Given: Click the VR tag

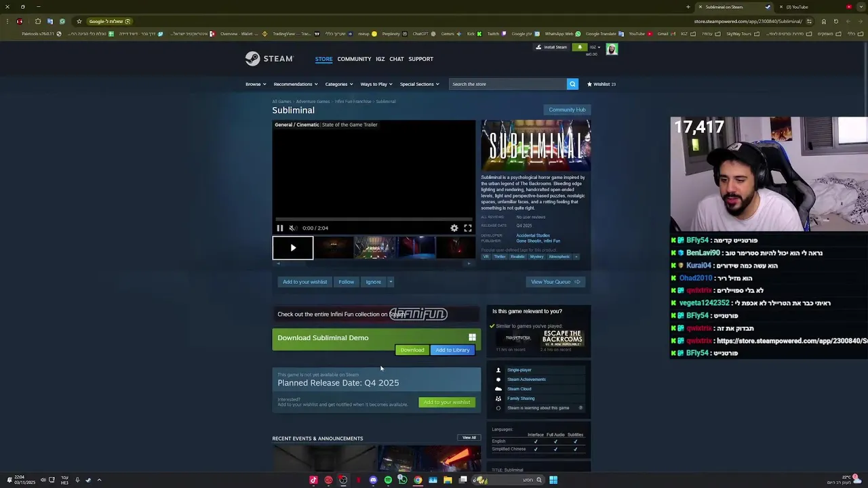Looking at the screenshot, I should click(486, 257).
